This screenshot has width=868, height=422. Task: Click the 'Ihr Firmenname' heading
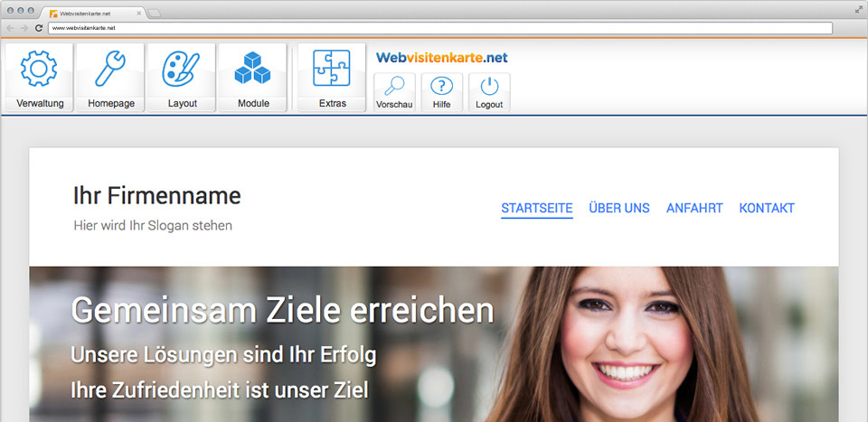(x=156, y=196)
